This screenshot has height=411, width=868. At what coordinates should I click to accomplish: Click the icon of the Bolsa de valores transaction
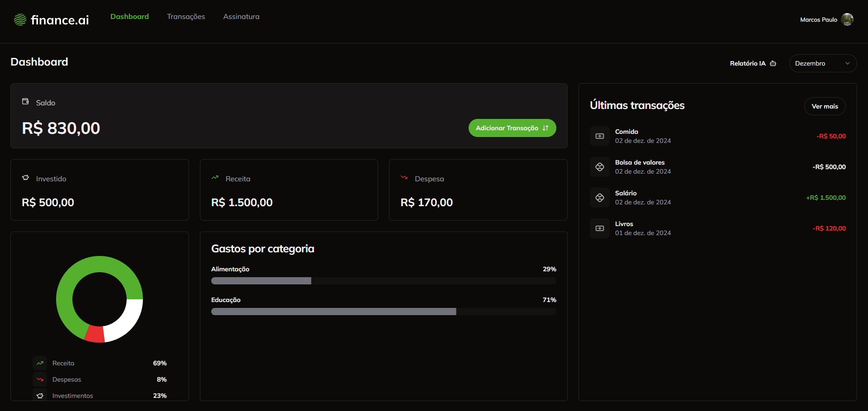(600, 167)
